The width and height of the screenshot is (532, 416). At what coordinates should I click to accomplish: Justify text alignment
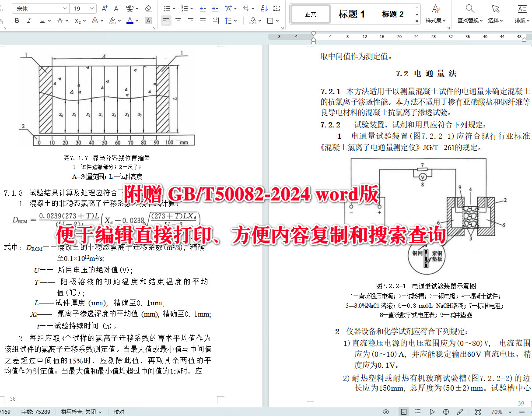pyautogui.click(x=203, y=21)
